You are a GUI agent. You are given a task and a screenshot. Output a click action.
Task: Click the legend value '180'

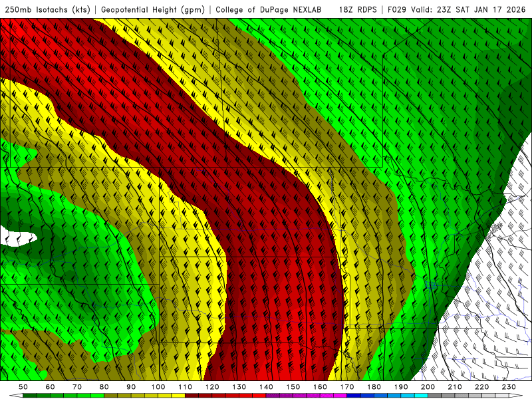tap(374, 387)
